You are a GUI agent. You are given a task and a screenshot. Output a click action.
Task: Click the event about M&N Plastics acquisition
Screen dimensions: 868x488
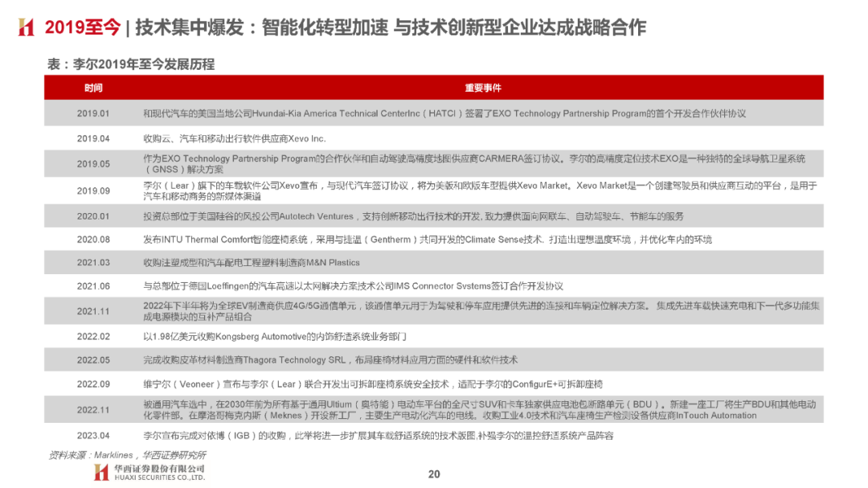252,263
